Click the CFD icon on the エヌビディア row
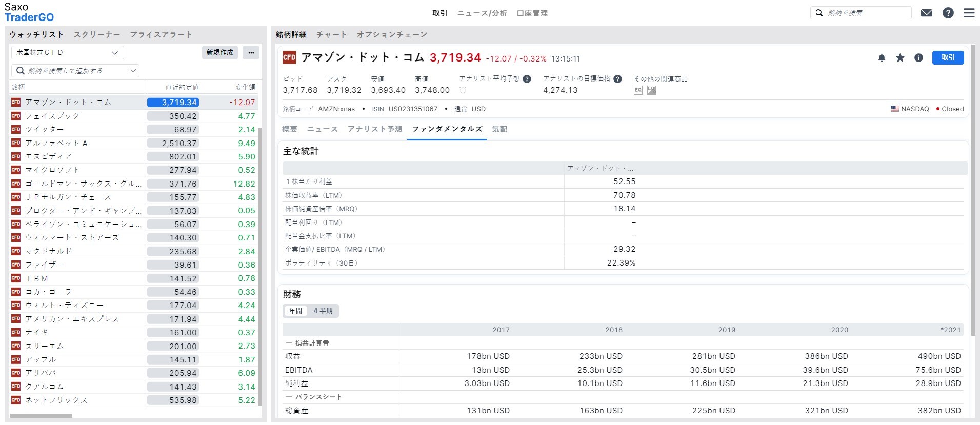Image resolution: width=980 pixels, height=425 pixels. pyautogui.click(x=16, y=156)
